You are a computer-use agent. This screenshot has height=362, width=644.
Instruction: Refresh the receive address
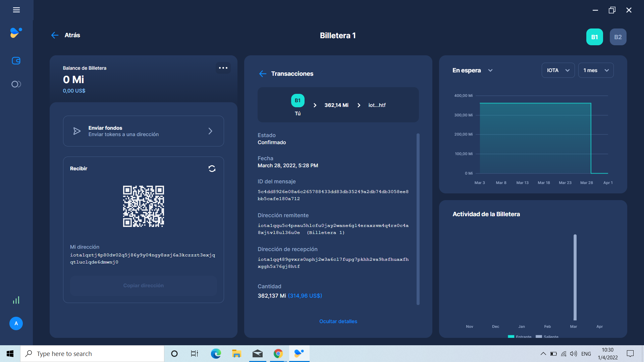point(212,169)
